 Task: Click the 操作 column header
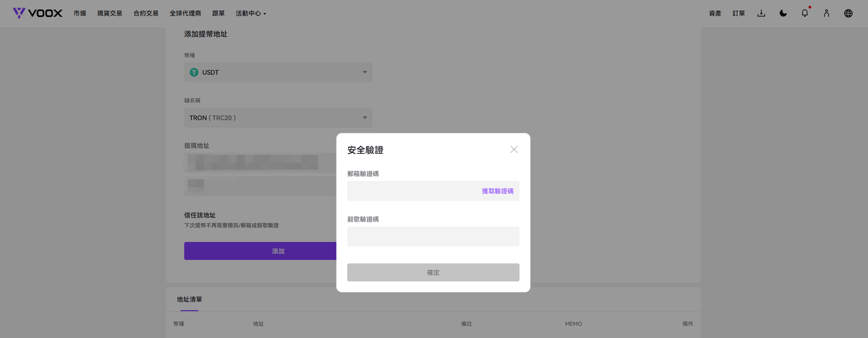tap(688, 324)
